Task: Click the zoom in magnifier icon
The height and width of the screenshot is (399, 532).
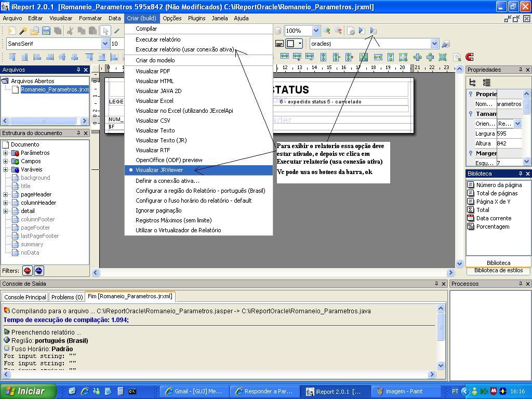Action: 327,31
